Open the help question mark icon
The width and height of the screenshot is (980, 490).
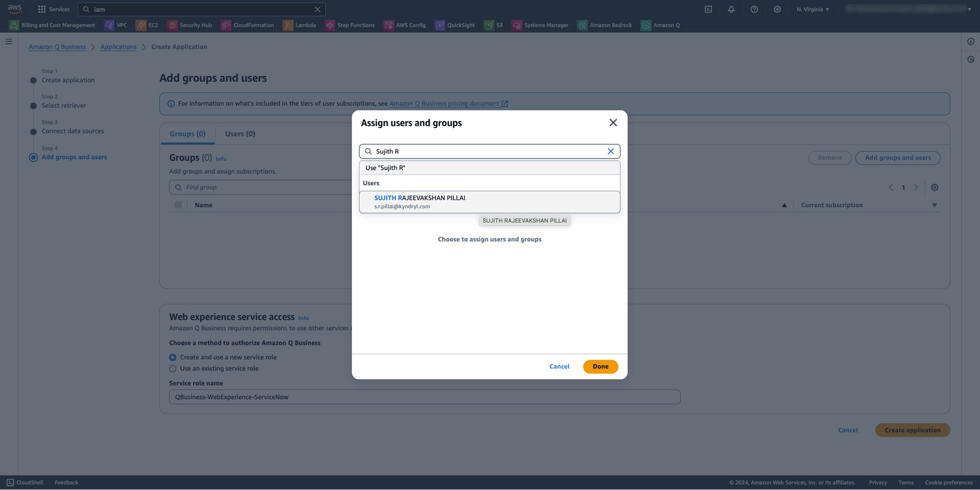754,9
